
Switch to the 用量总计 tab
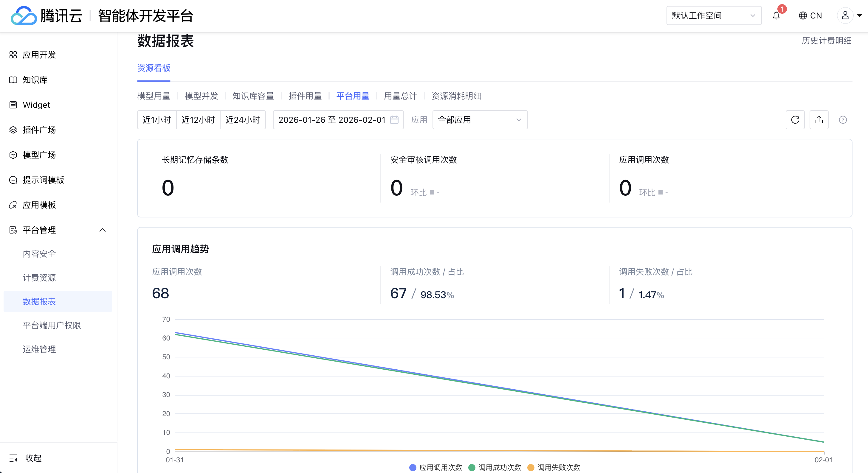pos(400,96)
